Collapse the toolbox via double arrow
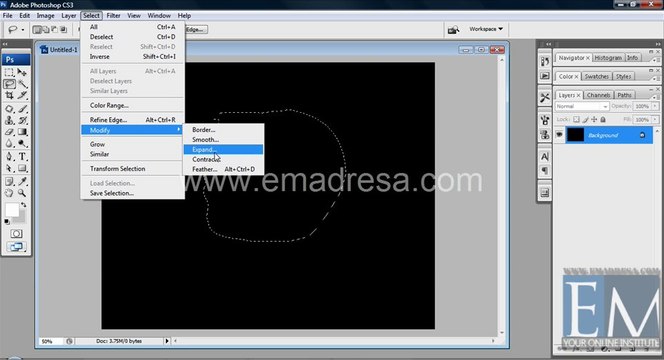Viewport: 664px width, 360px height. click(5, 44)
